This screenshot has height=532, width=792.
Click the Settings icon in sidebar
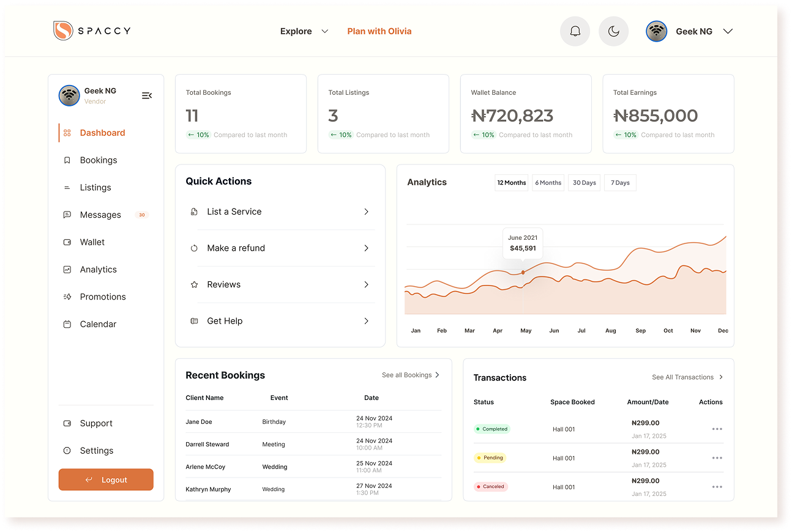point(67,451)
